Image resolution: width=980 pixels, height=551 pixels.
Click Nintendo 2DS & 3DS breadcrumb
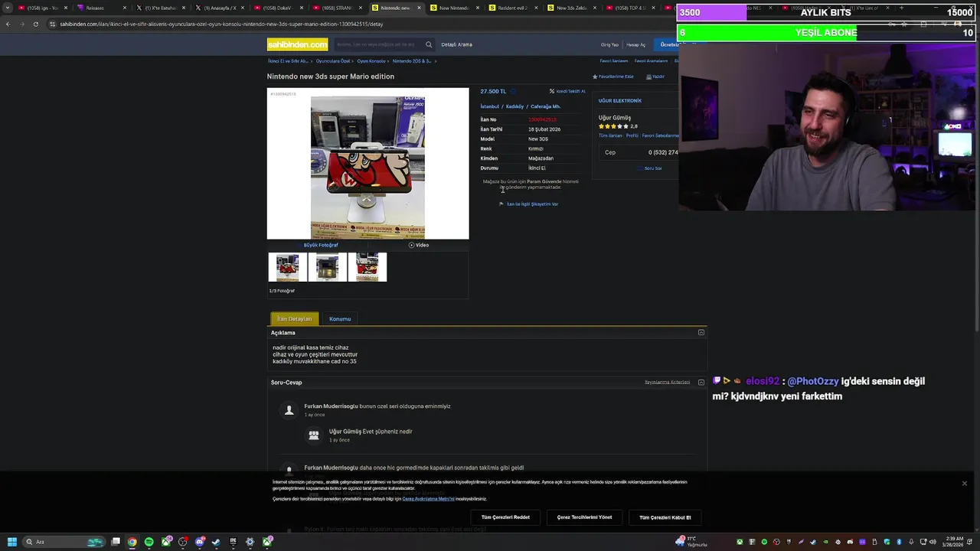pyautogui.click(x=412, y=61)
